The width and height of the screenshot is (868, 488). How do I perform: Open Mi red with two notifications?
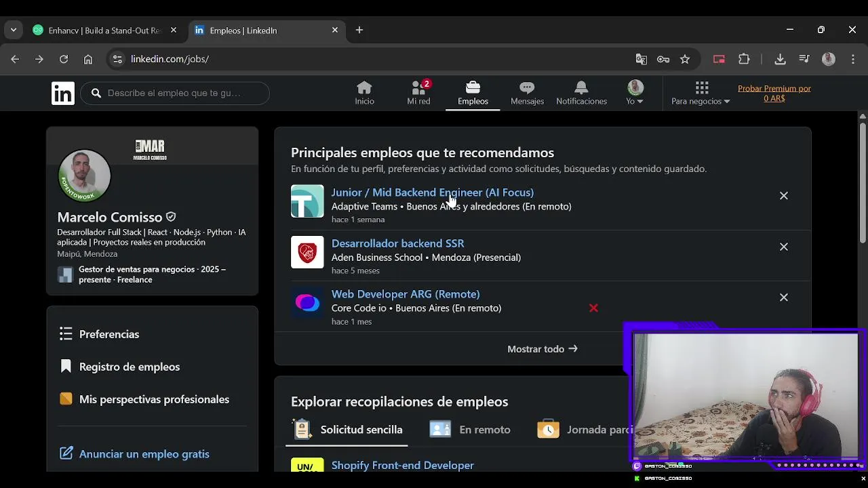click(x=418, y=93)
